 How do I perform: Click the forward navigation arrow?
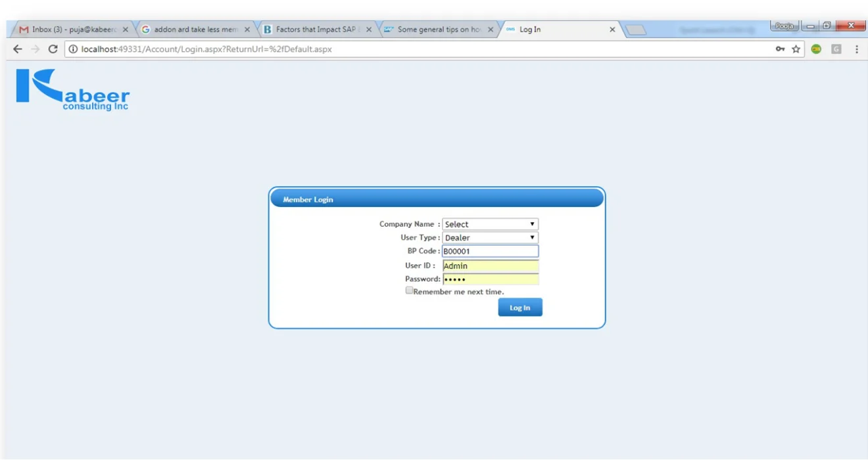pyautogui.click(x=35, y=48)
